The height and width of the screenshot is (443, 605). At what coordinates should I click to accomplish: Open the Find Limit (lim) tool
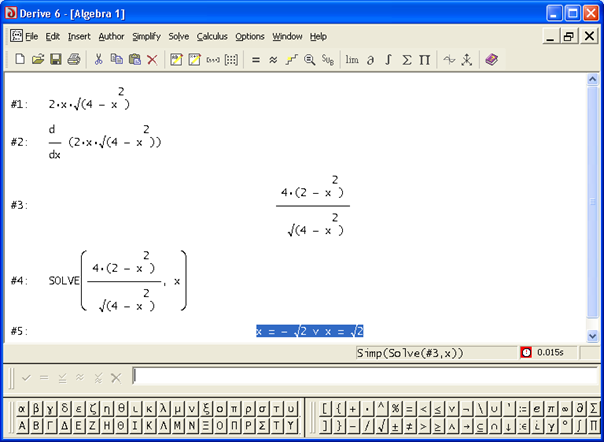click(x=352, y=60)
